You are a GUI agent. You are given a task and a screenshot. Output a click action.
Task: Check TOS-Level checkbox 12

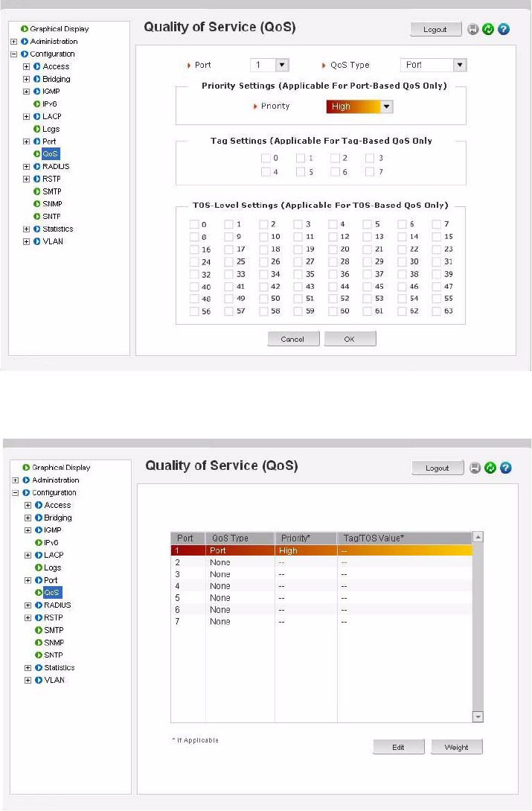click(333, 237)
